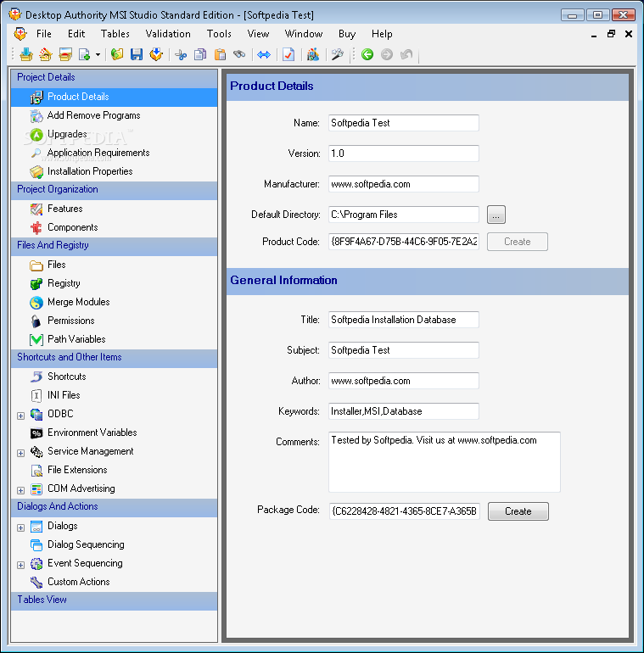The height and width of the screenshot is (653, 644).
Task: Open the View menu
Action: 258,34
